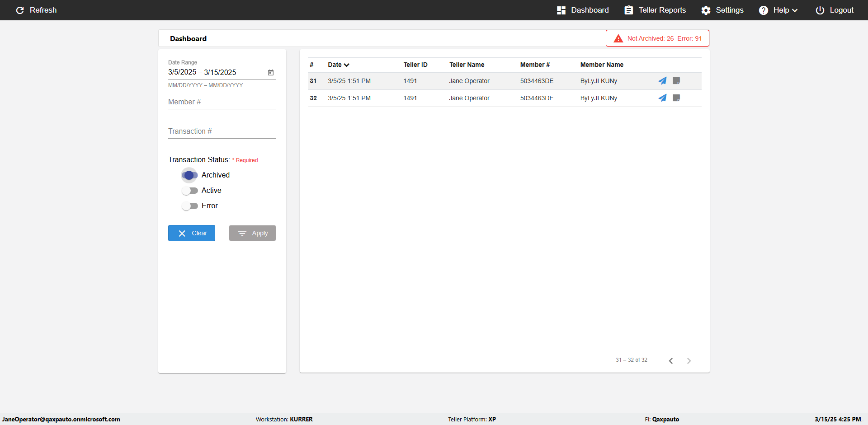This screenshot has width=868, height=425.
Task: Click member number 5034463DE in row 32
Action: coord(537,98)
